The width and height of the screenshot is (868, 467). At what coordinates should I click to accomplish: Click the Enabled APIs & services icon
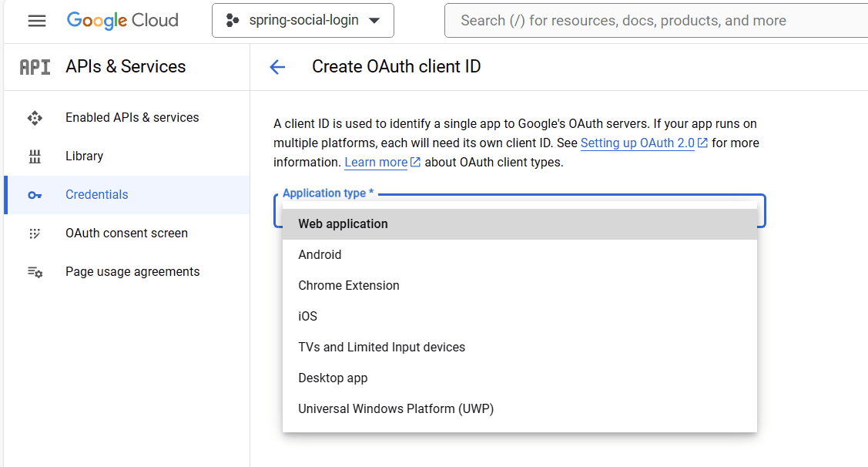(35, 118)
